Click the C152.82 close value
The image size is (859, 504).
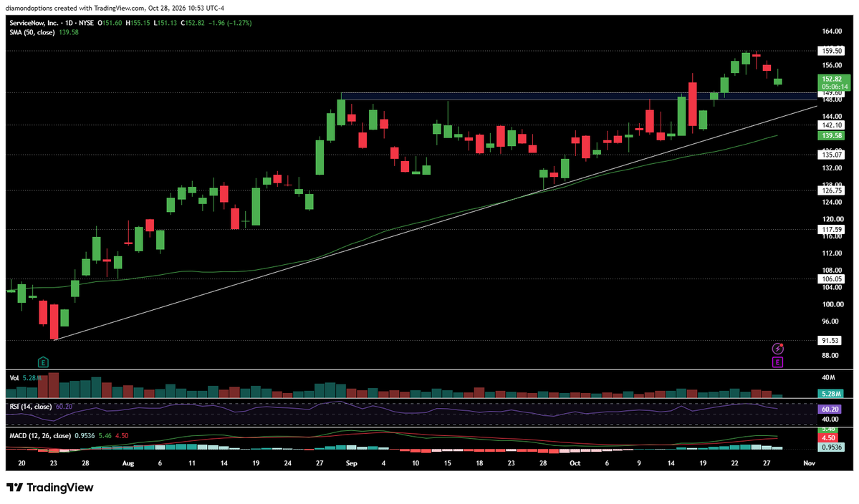tap(192, 23)
